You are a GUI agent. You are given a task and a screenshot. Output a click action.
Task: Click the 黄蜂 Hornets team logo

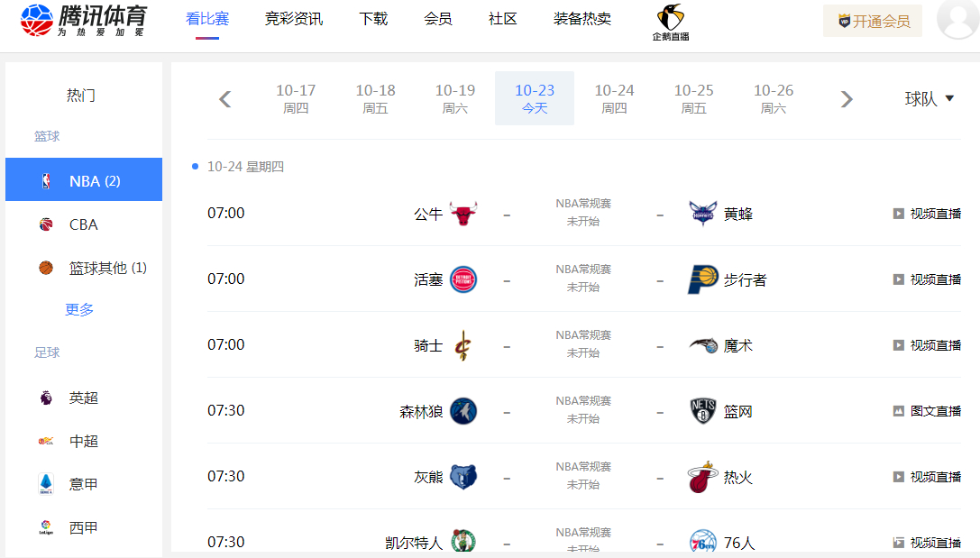pyautogui.click(x=703, y=214)
